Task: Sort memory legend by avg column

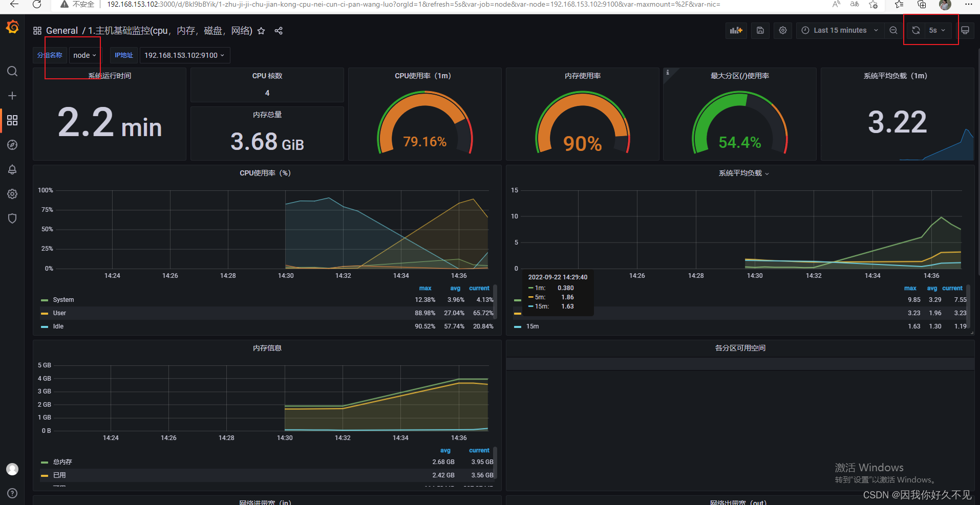Action: pos(445,451)
